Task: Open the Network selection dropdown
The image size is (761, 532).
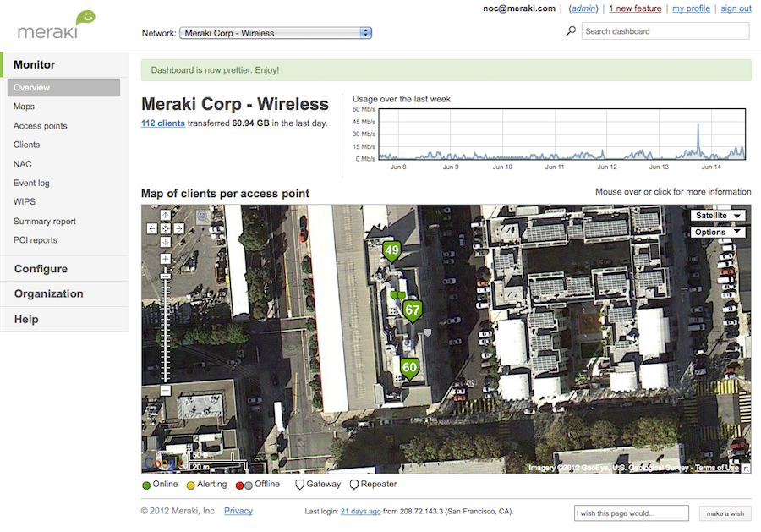Action: coord(276,33)
